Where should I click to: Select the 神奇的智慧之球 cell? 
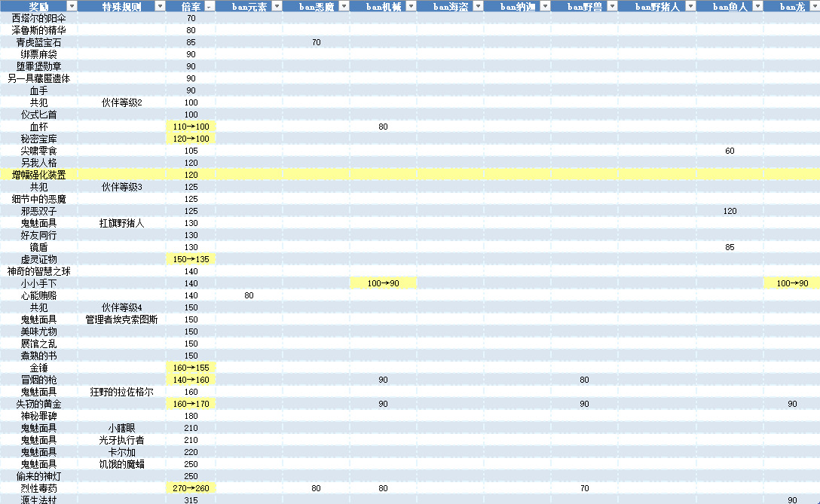[x=38, y=270]
